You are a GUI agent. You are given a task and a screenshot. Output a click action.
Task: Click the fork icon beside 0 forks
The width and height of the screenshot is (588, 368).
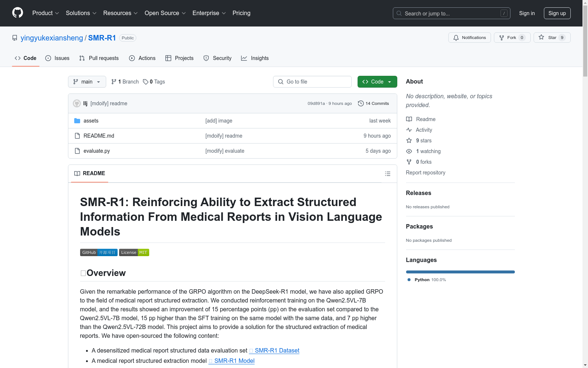click(x=409, y=162)
